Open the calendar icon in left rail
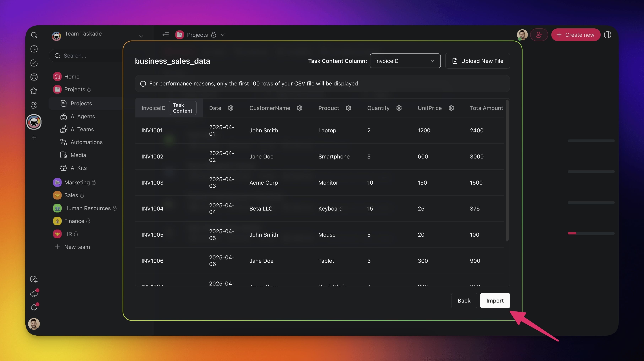This screenshot has width=644, height=361. pyautogui.click(x=34, y=77)
